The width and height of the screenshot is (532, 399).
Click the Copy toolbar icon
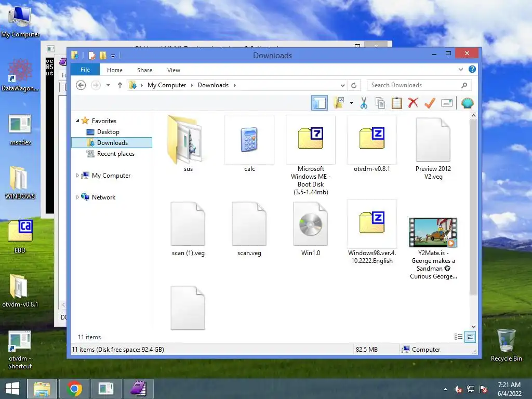coord(380,103)
